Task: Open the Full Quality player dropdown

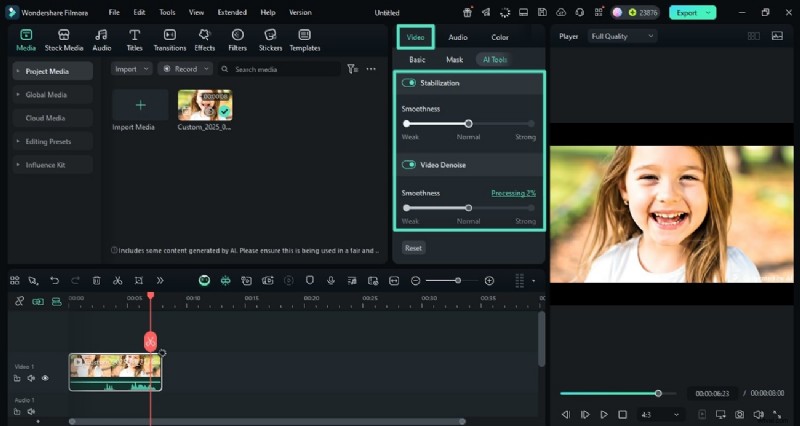Action: click(622, 36)
